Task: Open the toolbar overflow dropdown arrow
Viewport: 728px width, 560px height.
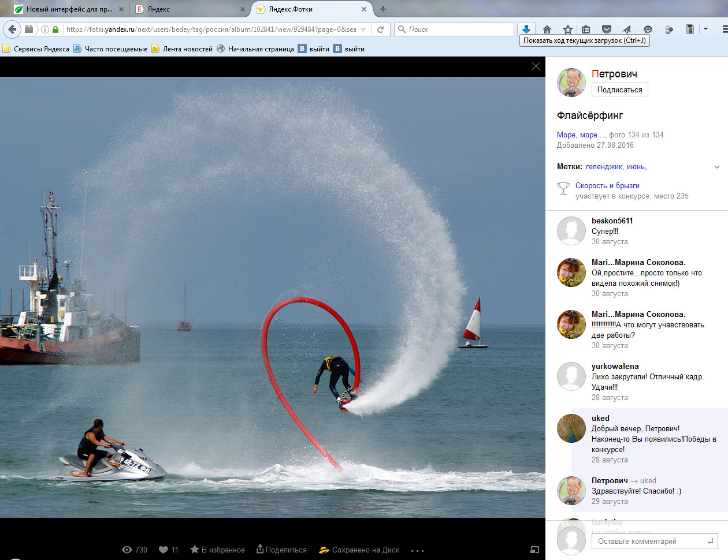Action: [705, 29]
